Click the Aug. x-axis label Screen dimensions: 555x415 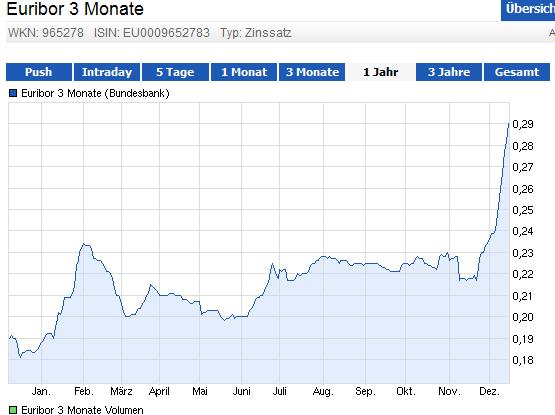click(x=323, y=391)
